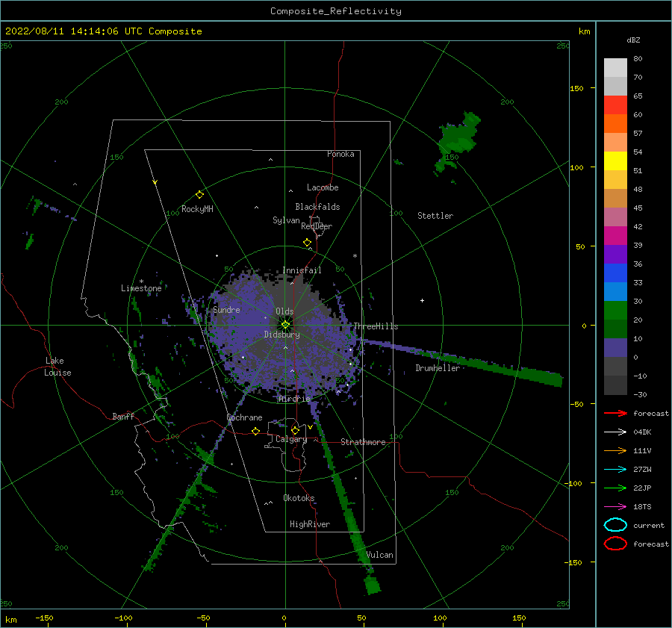Click the Didsbury town label
The height and width of the screenshot is (628, 672).
tap(282, 335)
